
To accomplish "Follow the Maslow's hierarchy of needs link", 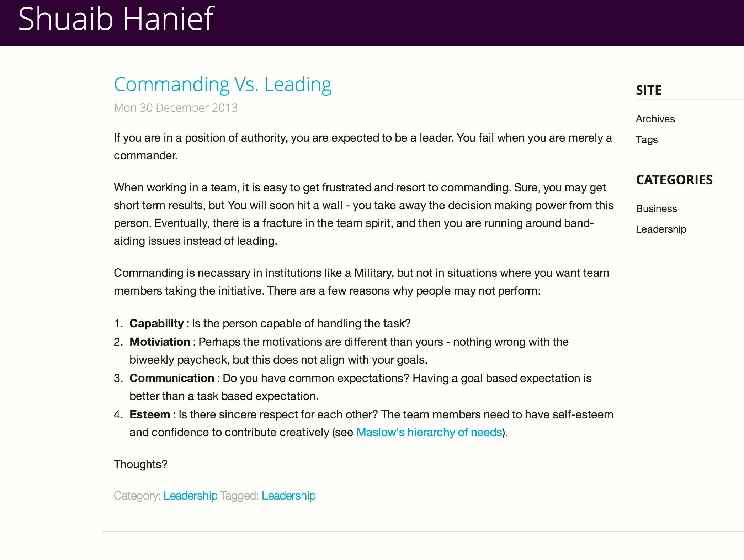I will pyautogui.click(x=429, y=432).
